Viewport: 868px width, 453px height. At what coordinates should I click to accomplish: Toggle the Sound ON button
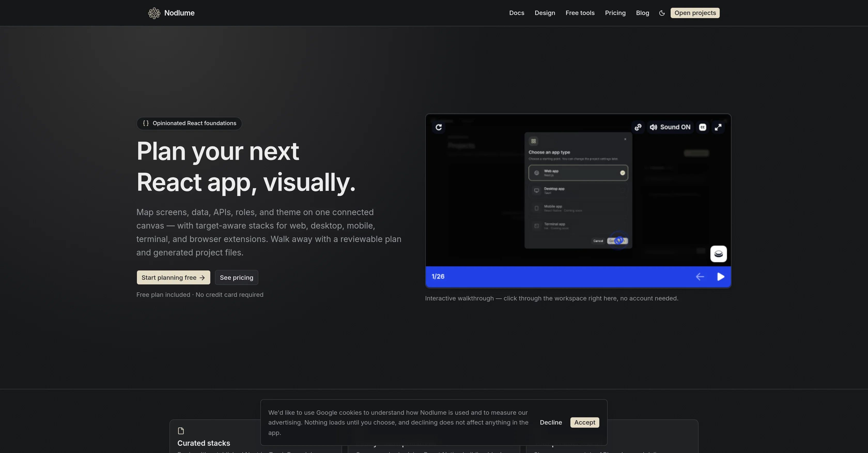(670, 127)
